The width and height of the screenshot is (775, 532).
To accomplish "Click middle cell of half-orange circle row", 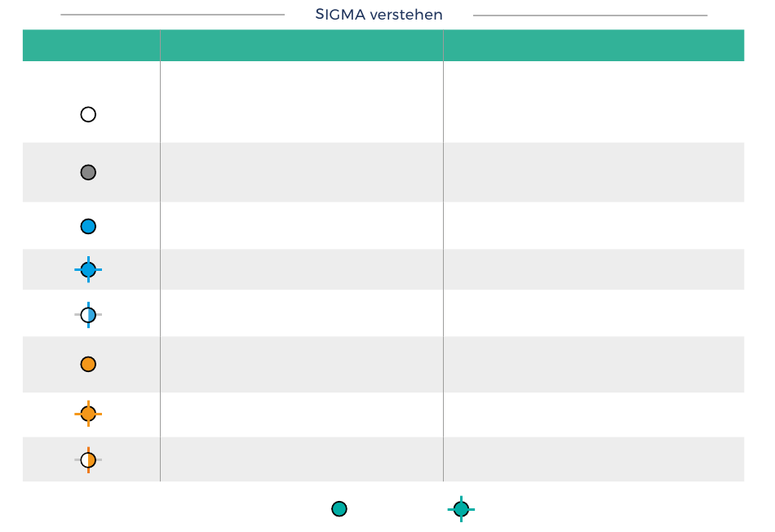I will click(x=302, y=459).
